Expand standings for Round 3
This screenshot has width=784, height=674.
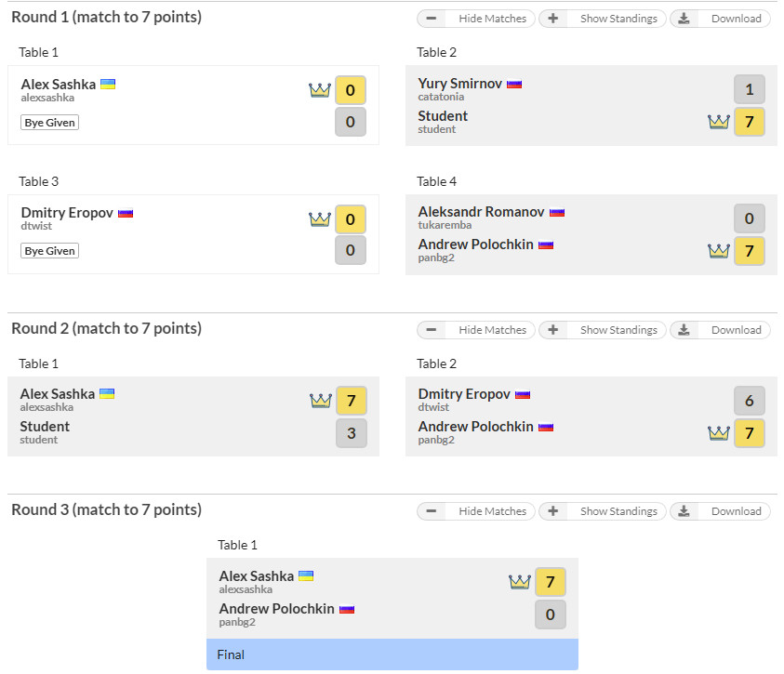(x=603, y=511)
